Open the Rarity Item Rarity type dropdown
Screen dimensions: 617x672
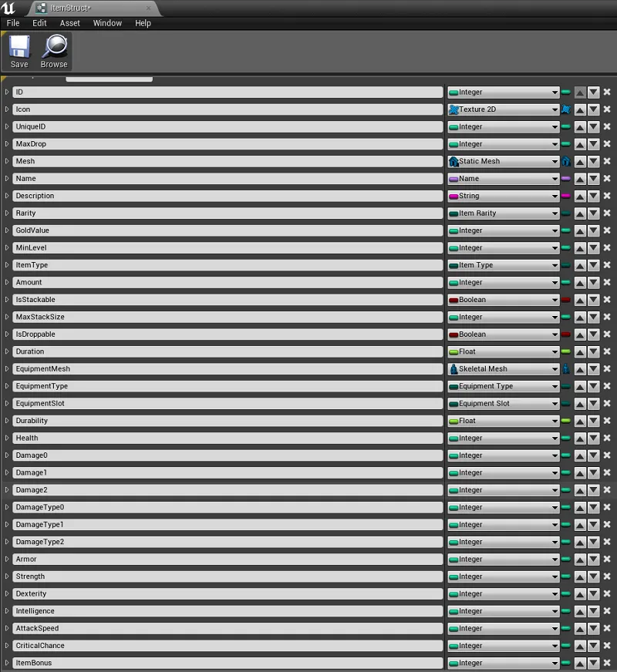pyautogui.click(x=504, y=213)
